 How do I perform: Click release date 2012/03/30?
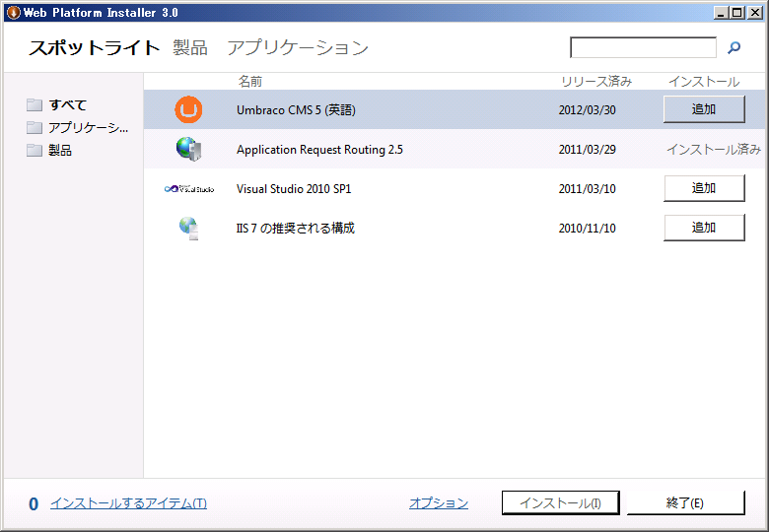click(x=587, y=109)
